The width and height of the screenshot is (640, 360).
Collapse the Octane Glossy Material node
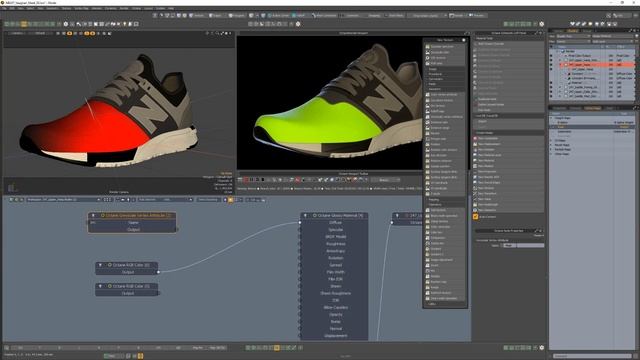click(x=305, y=216)
